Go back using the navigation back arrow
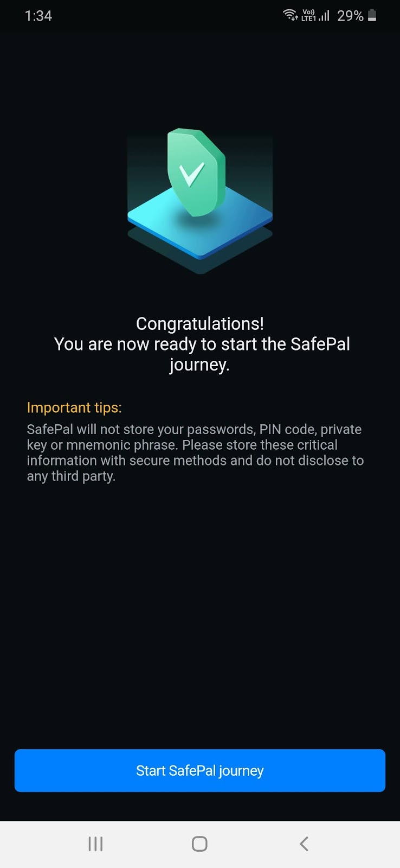The width and height of the screenshot is (400, 868). (x=304, y=844)
